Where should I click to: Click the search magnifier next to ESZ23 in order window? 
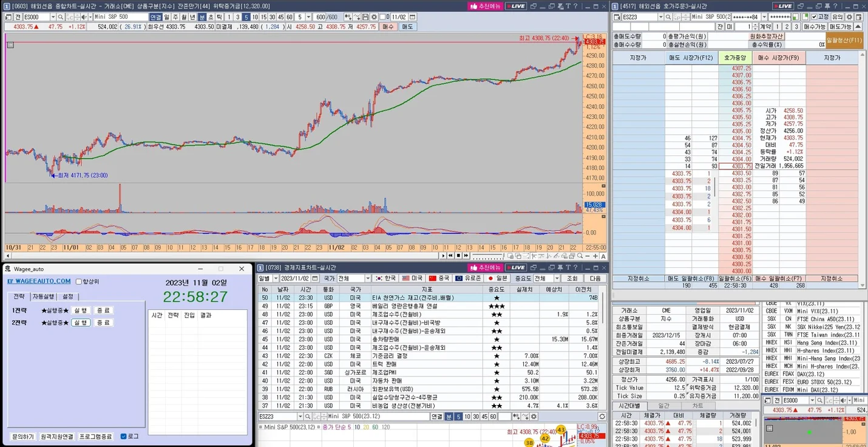[x=668, y=16]
